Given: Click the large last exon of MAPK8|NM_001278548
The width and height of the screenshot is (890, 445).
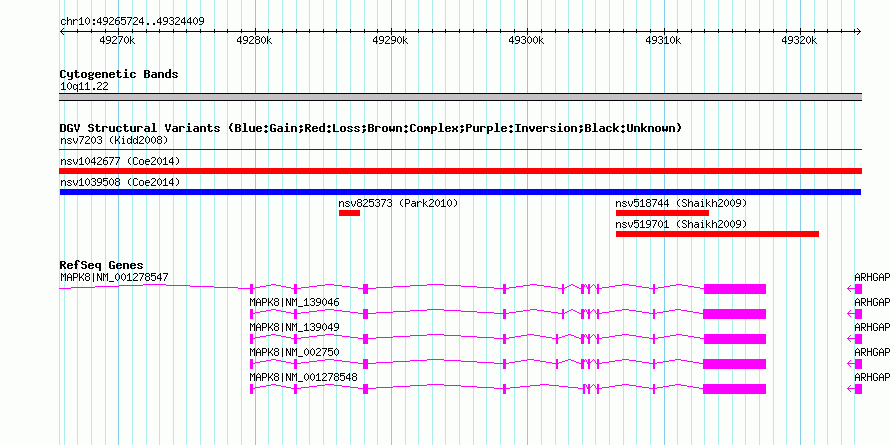Looking at the screenshot, I should point(734,389).
